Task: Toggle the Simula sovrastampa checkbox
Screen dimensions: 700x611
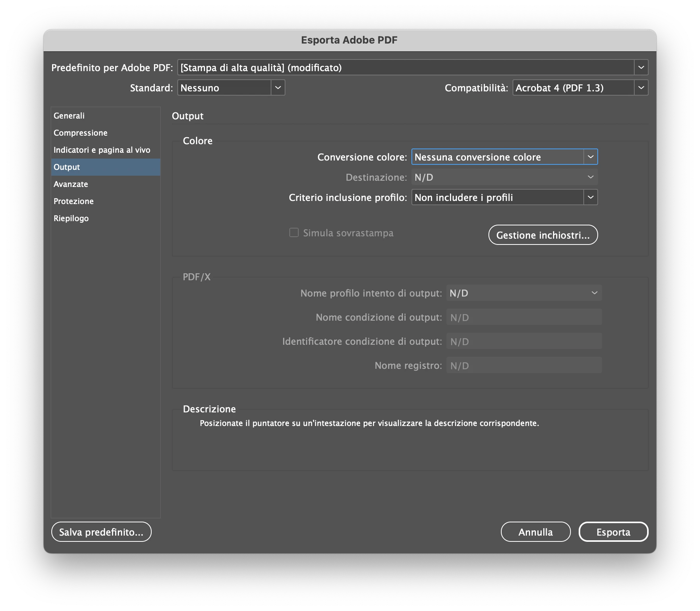Action: (294, 232)
